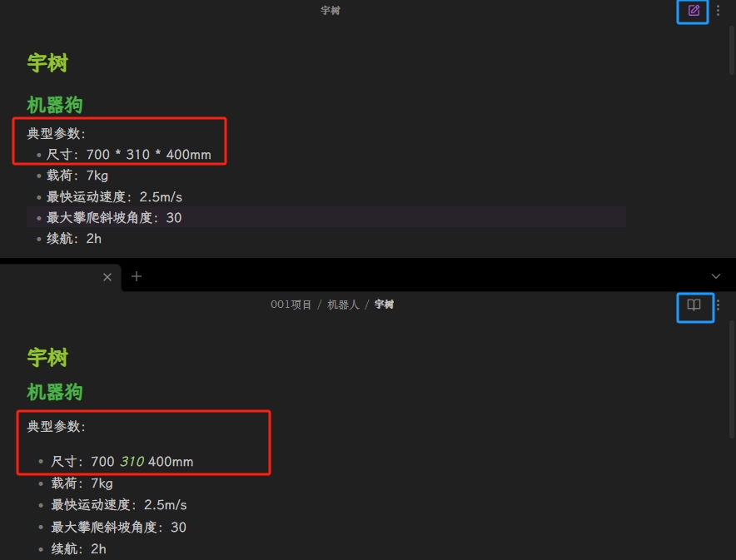Click the scrollbar below the pencil icon
736x560 pixels.
[732, 49]
